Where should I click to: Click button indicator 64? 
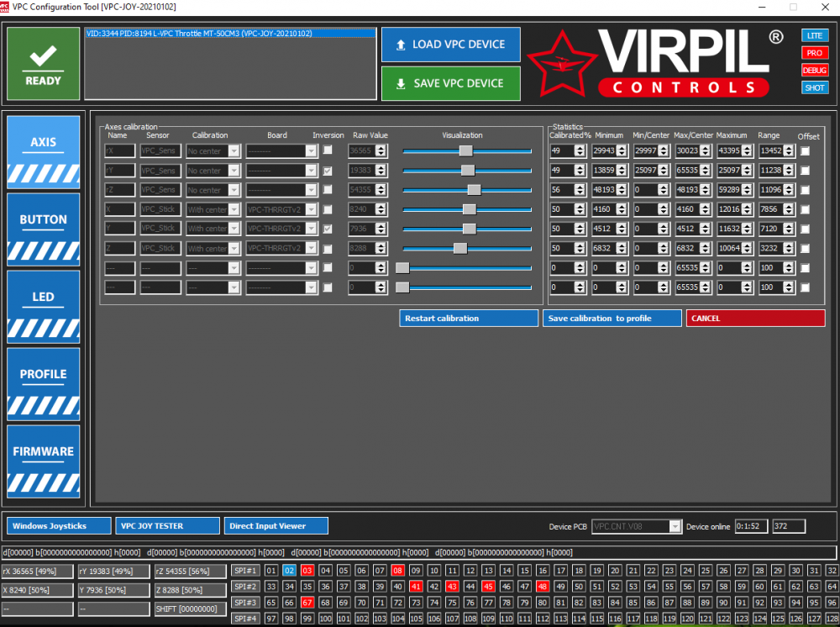(832, 587)
